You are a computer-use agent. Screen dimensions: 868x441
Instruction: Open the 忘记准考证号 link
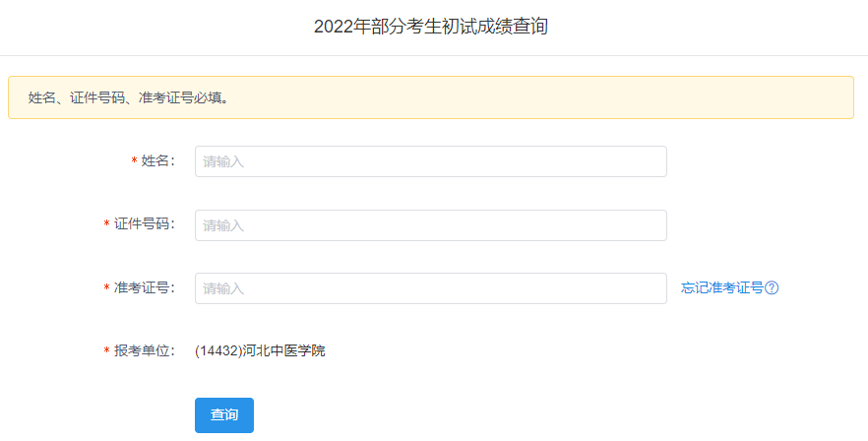pos(721,288)
